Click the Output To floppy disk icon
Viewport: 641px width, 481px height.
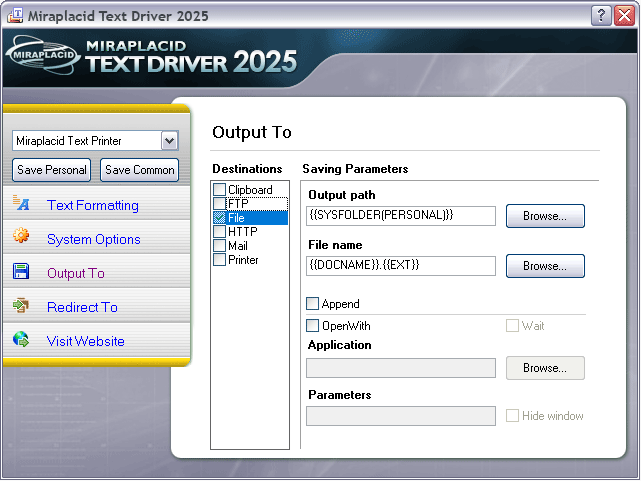click(x=21, y=271)
